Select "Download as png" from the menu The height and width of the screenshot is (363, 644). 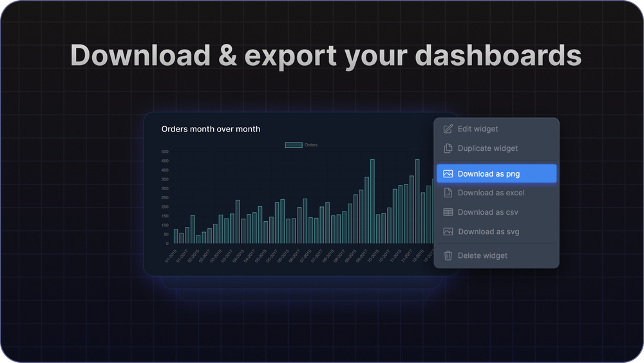(x=489, y=174)
